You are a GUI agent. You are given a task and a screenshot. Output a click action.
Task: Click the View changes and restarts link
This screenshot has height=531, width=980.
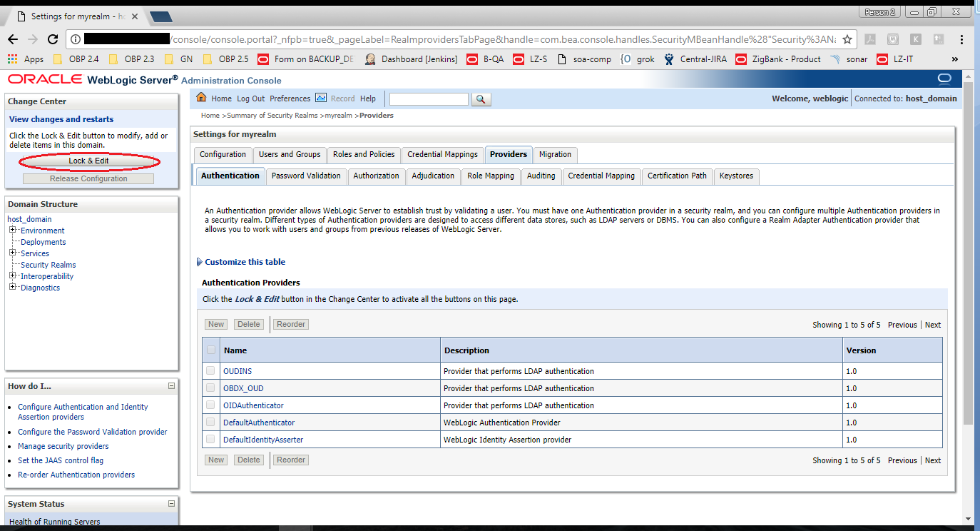[61, 119]
